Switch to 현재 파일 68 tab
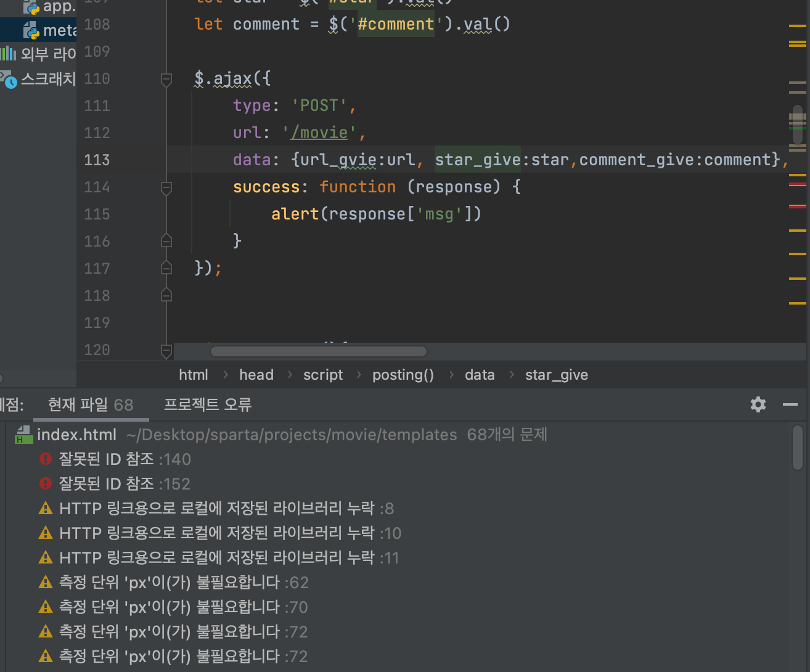This screenshot has height=672, width=810. [x=91, y=404]
